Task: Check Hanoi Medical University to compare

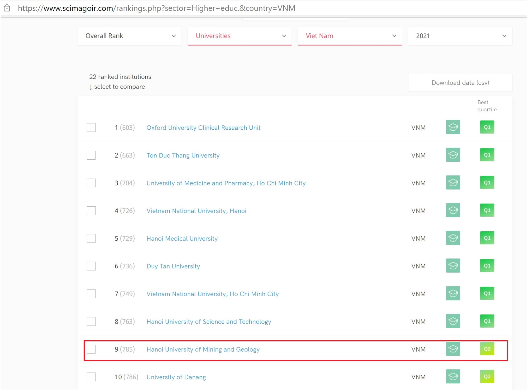Action: pos(91,238)
